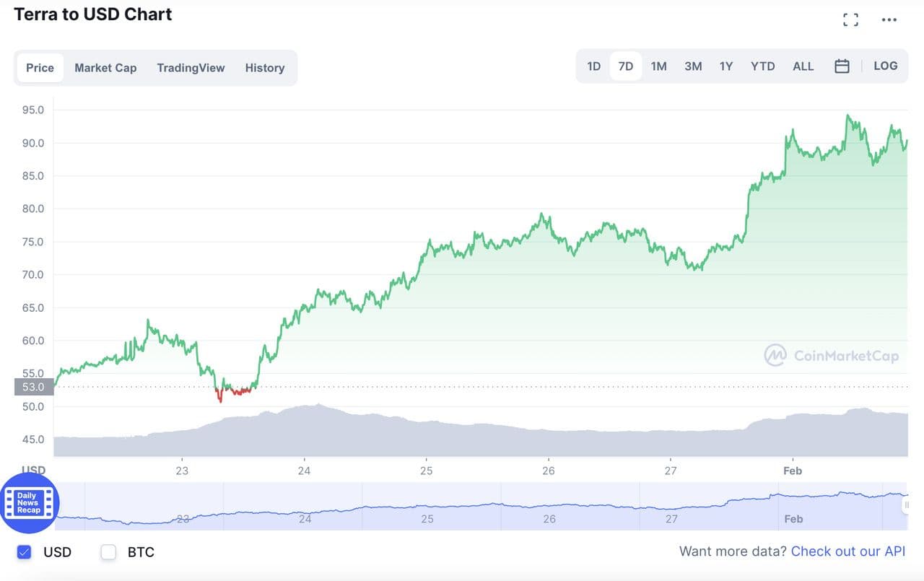Select the Price tab
The image size is (924, 581).
[x=40, y=68]
